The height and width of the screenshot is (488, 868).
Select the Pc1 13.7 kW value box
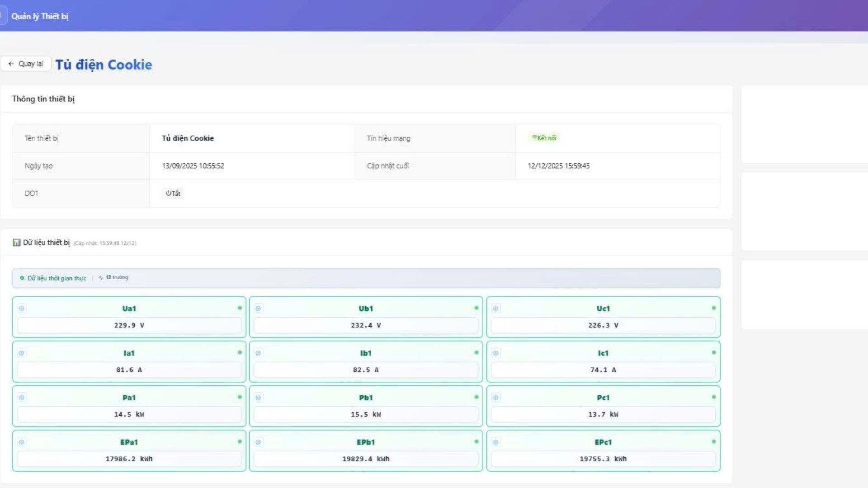click(603, 414)
